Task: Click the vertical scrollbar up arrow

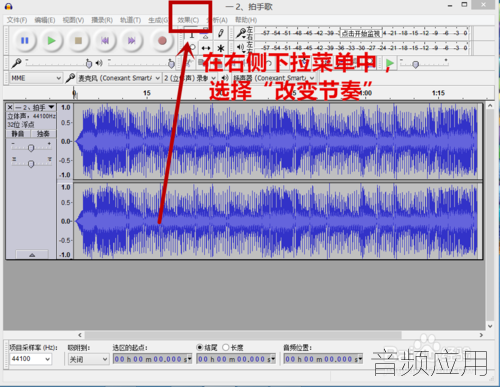Action: pyautogui.click(x=490, y=106)
